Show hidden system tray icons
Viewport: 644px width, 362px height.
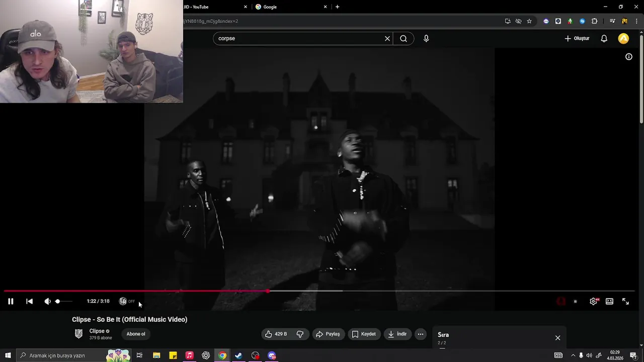[573, 355]
